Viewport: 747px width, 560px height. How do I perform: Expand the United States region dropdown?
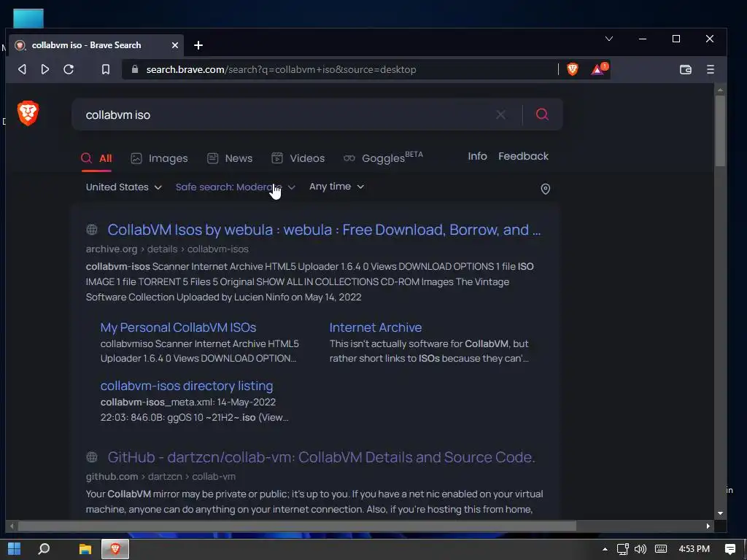point(124,187)
